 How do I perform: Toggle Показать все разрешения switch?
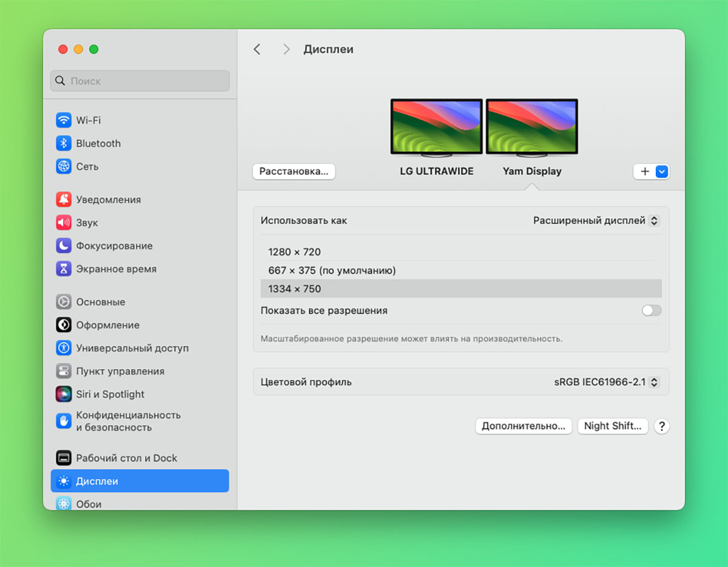pos(652,311)
